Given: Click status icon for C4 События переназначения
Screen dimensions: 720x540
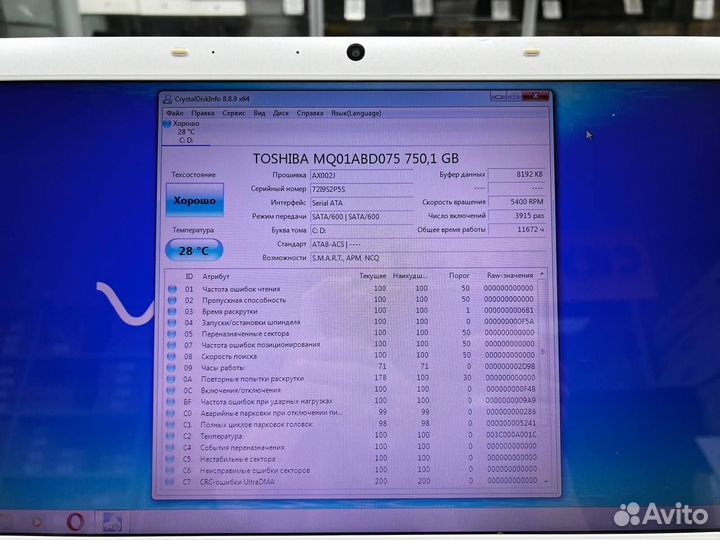Looking at the screenshot, I should 170,447.
